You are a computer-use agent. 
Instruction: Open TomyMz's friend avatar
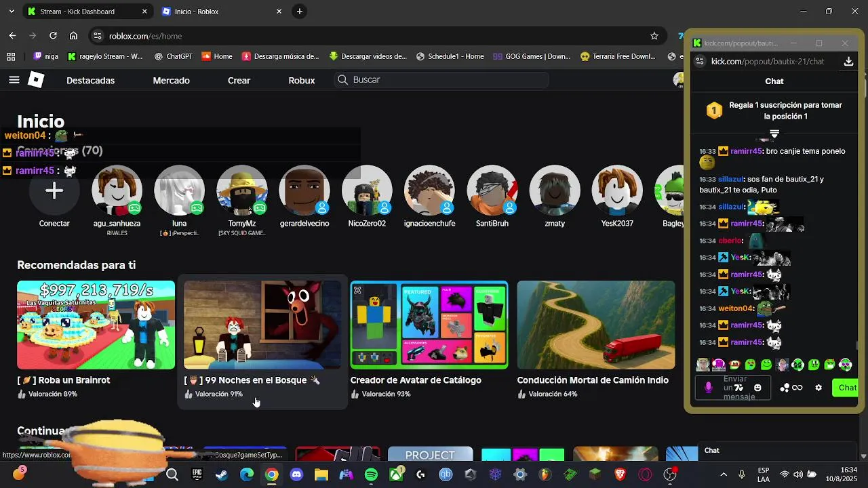click(242, 190)
